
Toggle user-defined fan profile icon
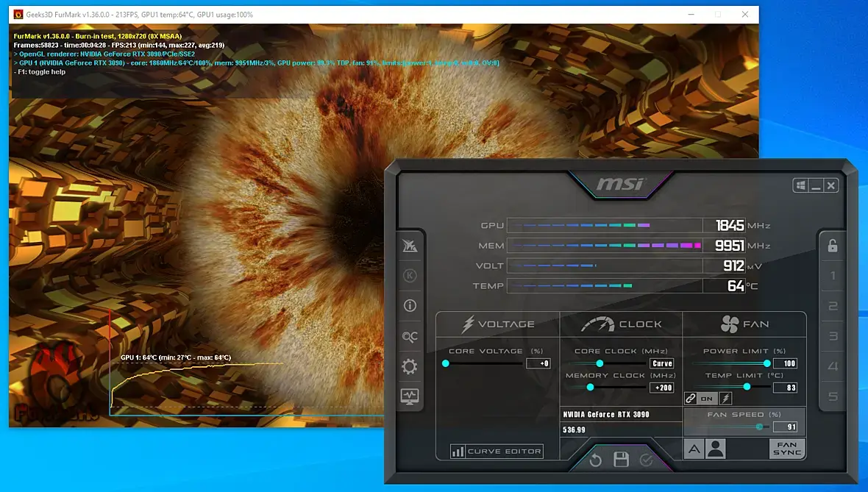click(715, 449)
